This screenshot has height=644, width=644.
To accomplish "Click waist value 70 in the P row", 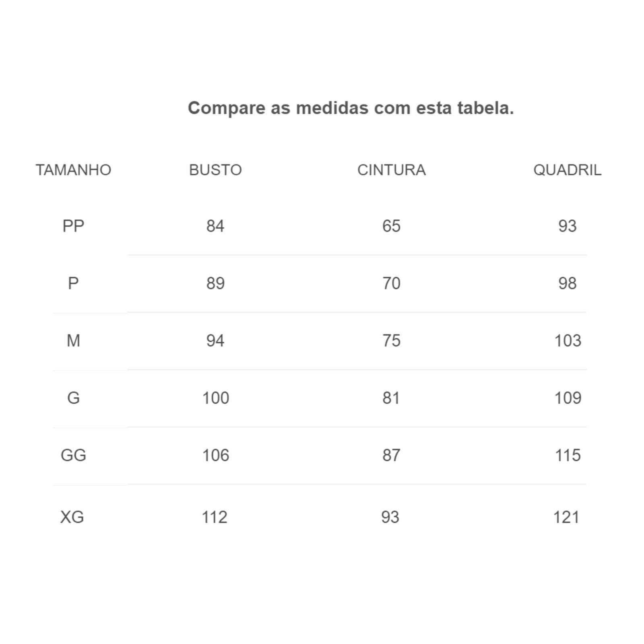I will coord(391,283).
